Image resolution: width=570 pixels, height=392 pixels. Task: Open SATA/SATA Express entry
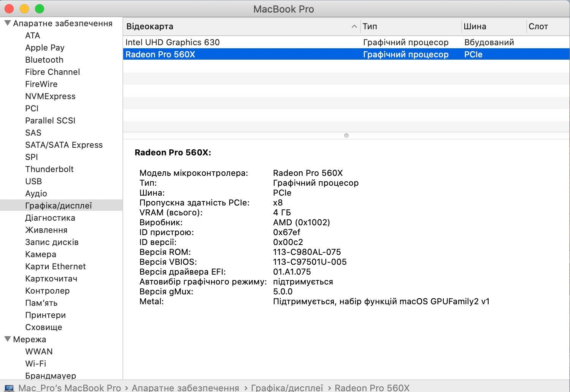[64, 145]
